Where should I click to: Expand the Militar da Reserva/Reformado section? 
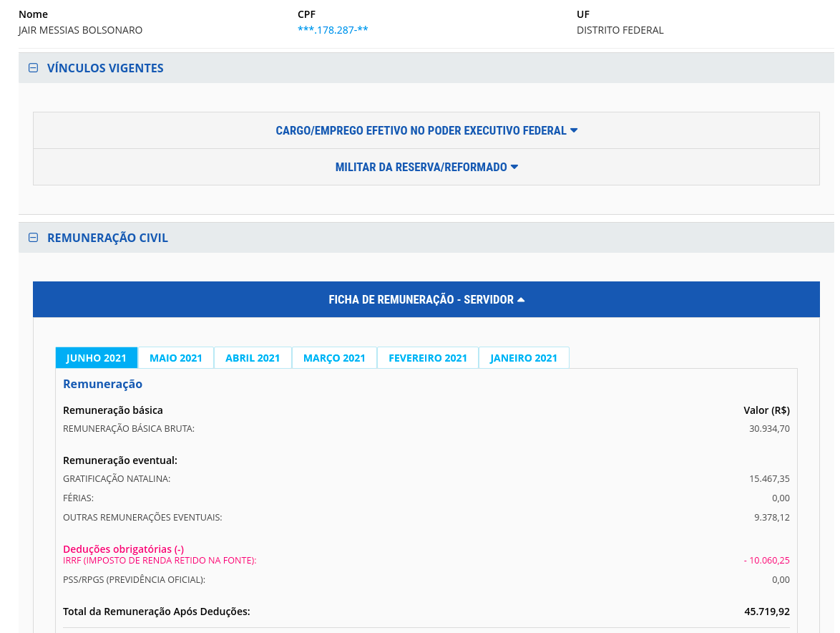pyautogui.click(x=421, y=167)
